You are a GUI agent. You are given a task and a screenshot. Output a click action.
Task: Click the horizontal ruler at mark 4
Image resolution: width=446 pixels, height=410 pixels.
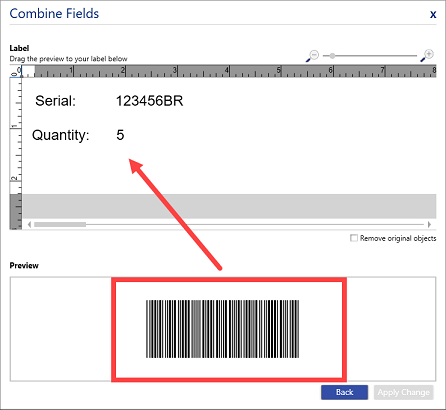(227, 71)
